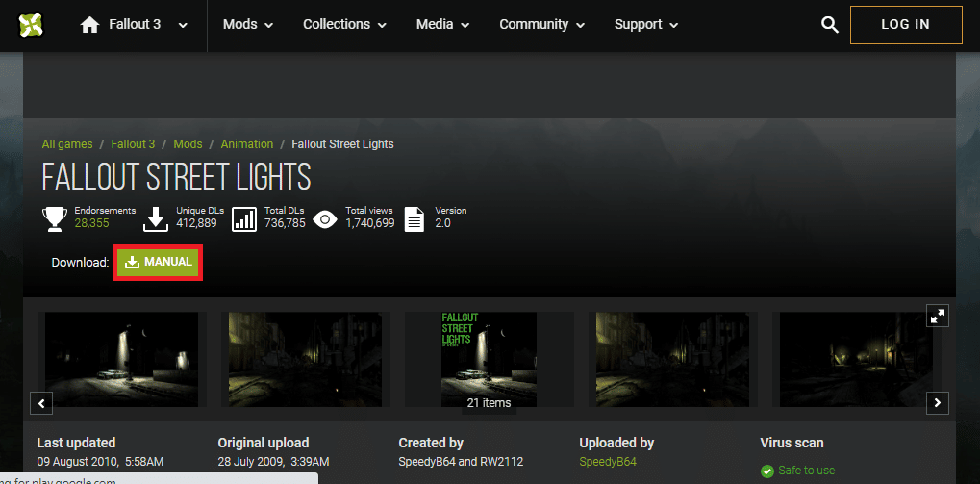Show previous gallery images arrow
The image size is (980, 484).
41,403
